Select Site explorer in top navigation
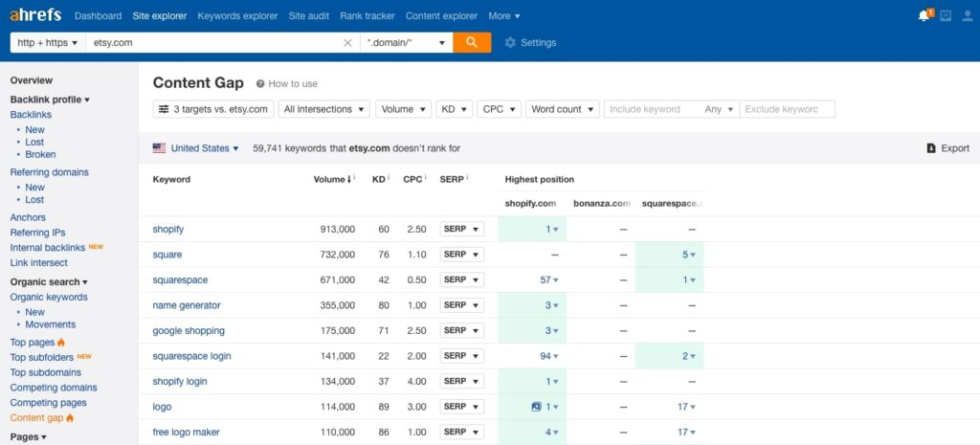The image size is (980, 445). click(160, 15)
